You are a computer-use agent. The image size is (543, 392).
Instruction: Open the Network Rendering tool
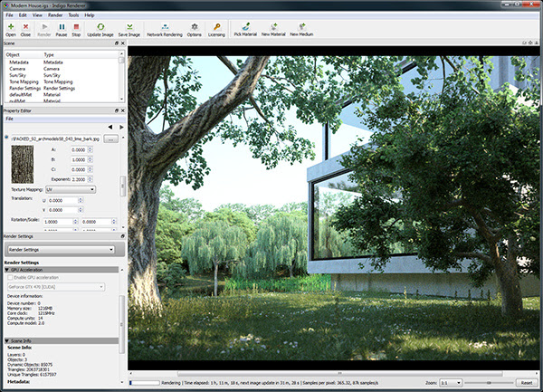165,30
